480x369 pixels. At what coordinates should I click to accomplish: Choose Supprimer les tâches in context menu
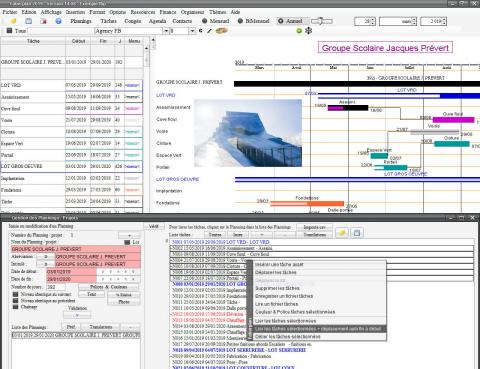(x=277, y=288)
